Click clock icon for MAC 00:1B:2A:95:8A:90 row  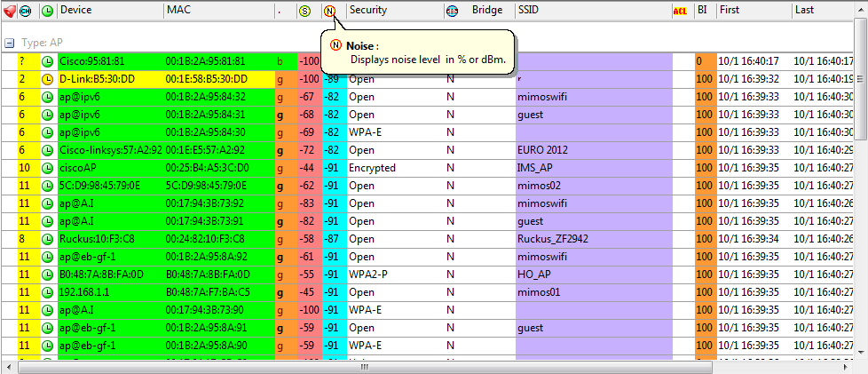(x=48, y=346)
